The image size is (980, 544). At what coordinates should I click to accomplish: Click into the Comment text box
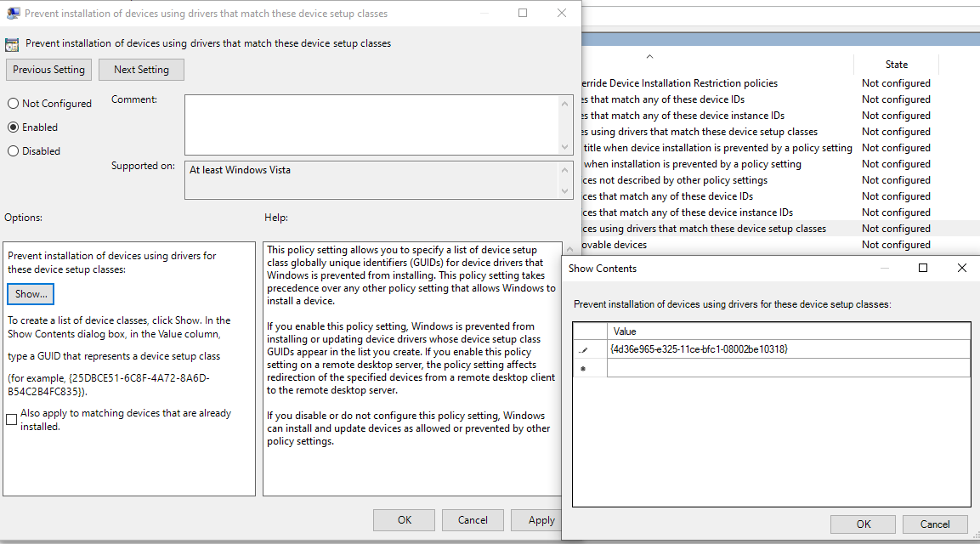click(371, 124)
